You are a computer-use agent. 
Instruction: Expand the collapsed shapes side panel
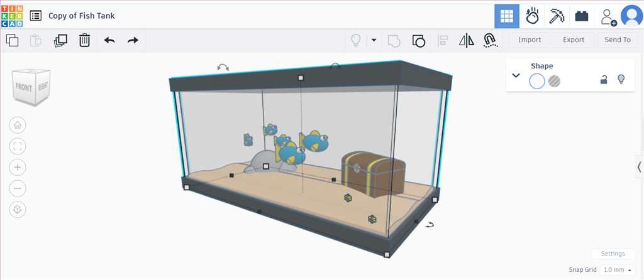[639, 166]
